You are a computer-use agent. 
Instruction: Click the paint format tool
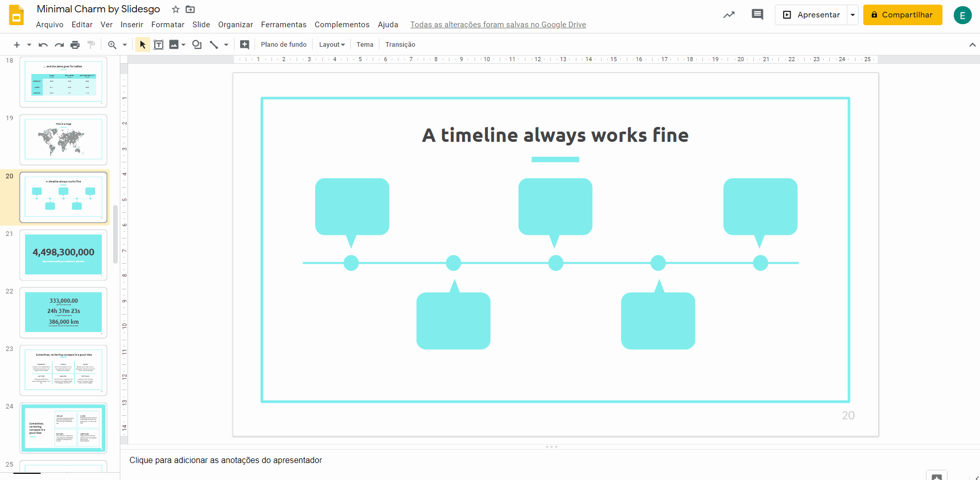(x=91, y=45)
